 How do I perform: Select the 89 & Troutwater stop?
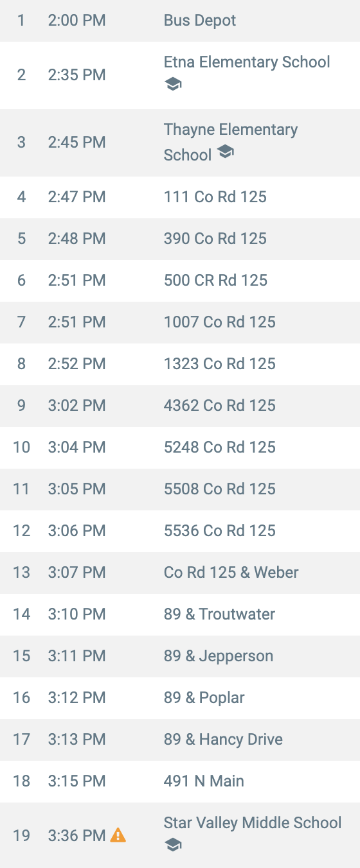(x=180, y=614)
